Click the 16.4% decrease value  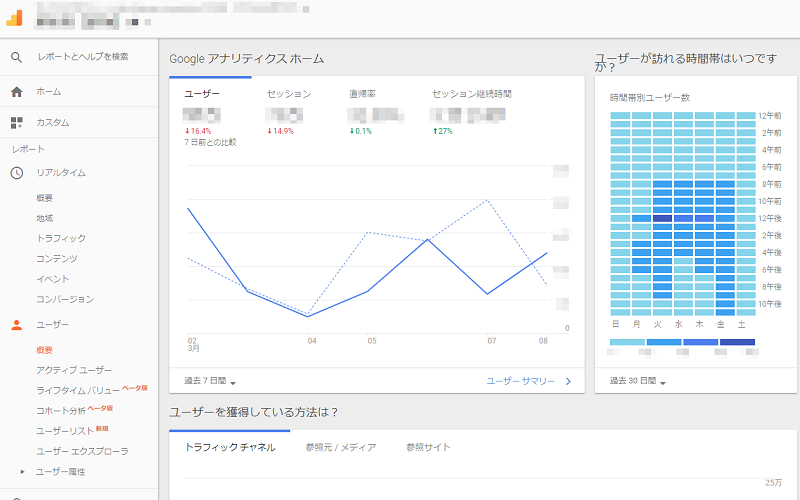pos(198,131)
